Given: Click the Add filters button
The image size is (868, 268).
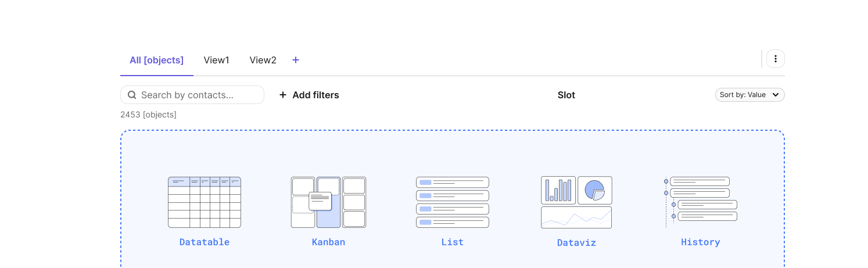Looking at the screenshot, I should (309, 95).
